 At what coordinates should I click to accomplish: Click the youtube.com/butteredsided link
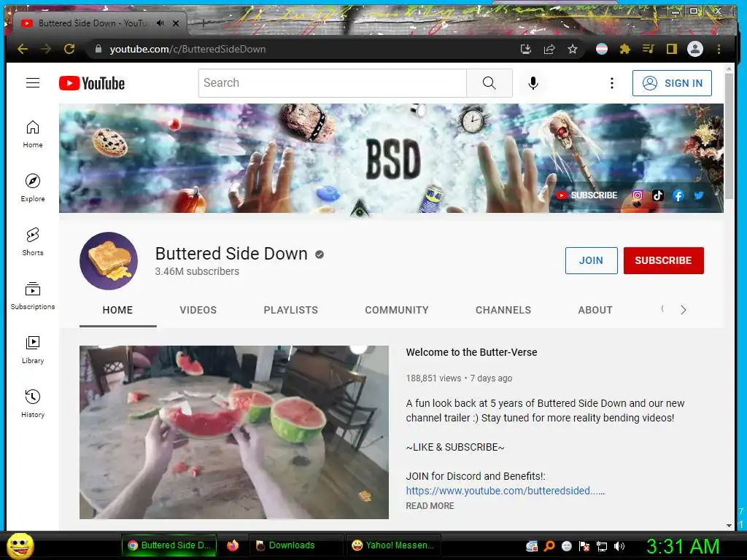pyautogui.click(x=505, y=491)
